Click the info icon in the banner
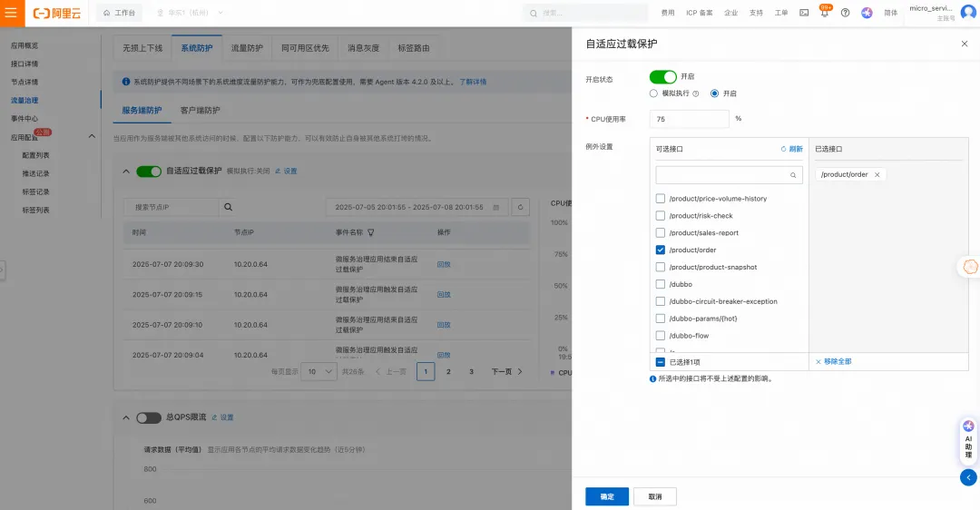 [x=126, y=82]
